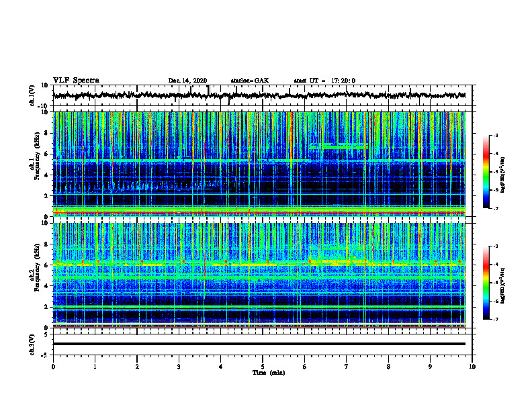This screenshot has height=411, width=532.
Task: Click the "ch.3(V)" axis label
Action: 32,345
